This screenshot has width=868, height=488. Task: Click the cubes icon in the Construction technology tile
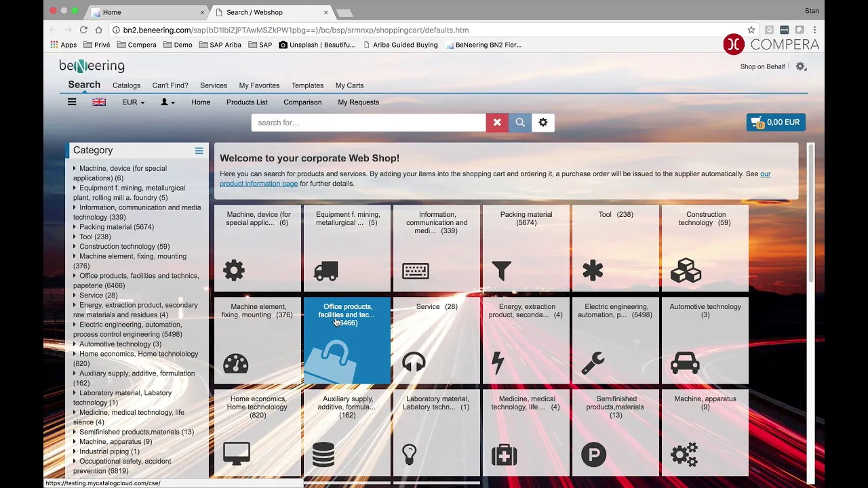pos(686,270)
